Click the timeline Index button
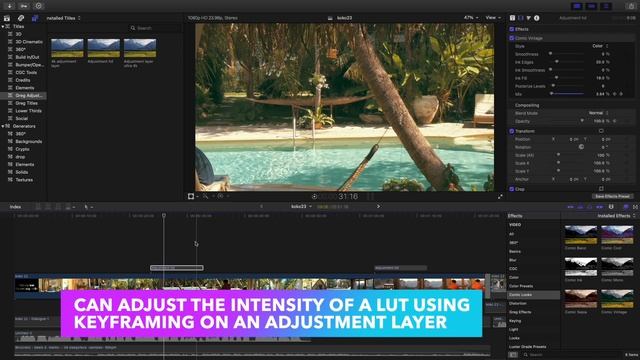640x360 pixels. (x=16, y=207)
